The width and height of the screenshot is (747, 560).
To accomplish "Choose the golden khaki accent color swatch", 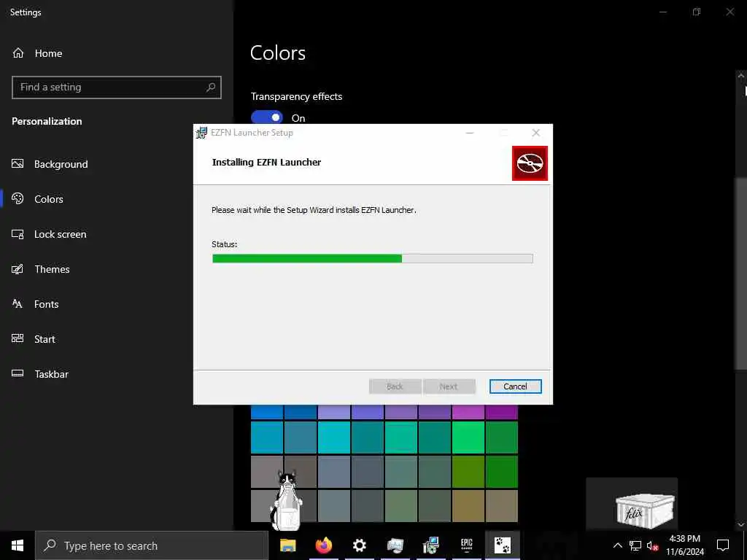I will pyautogui.click(x=468, y=506).
